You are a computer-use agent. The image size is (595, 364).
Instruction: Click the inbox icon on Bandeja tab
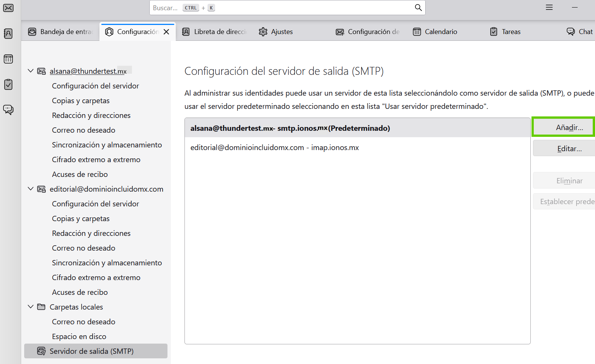click(x=32, y=32)
